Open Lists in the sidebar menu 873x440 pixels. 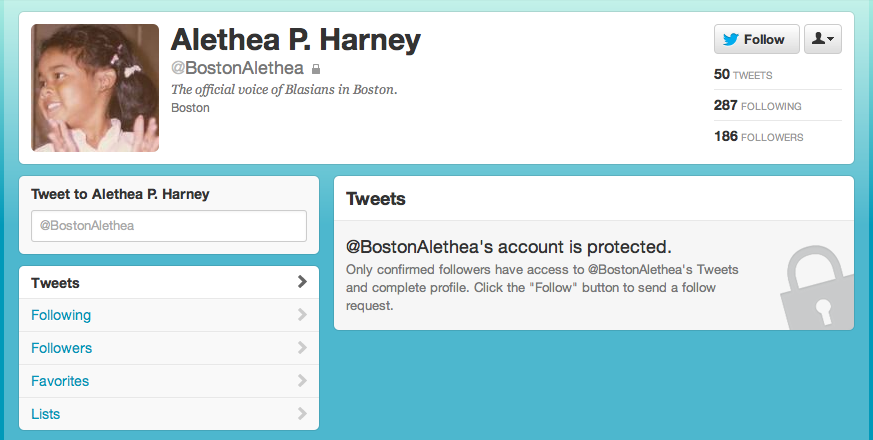click(169, 414)
